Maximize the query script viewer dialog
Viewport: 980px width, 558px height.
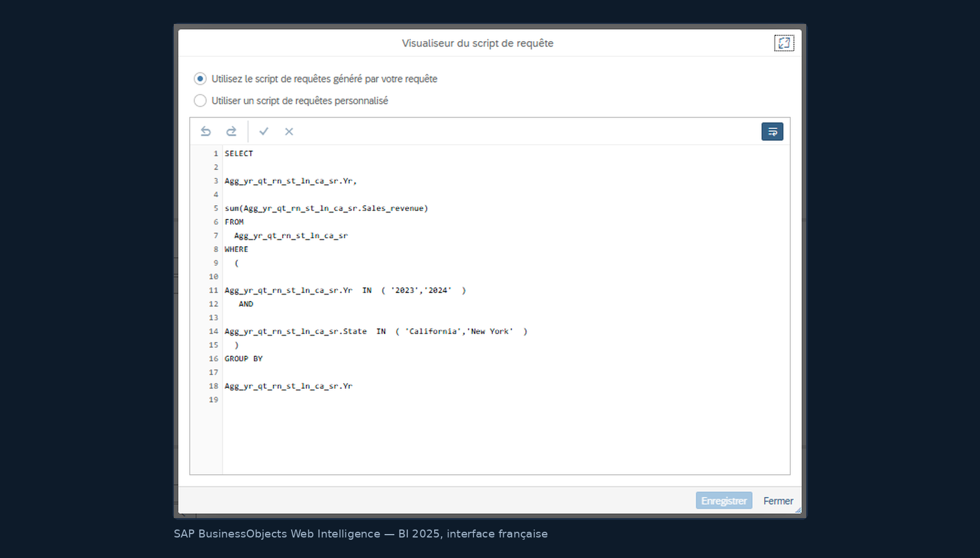784,43
